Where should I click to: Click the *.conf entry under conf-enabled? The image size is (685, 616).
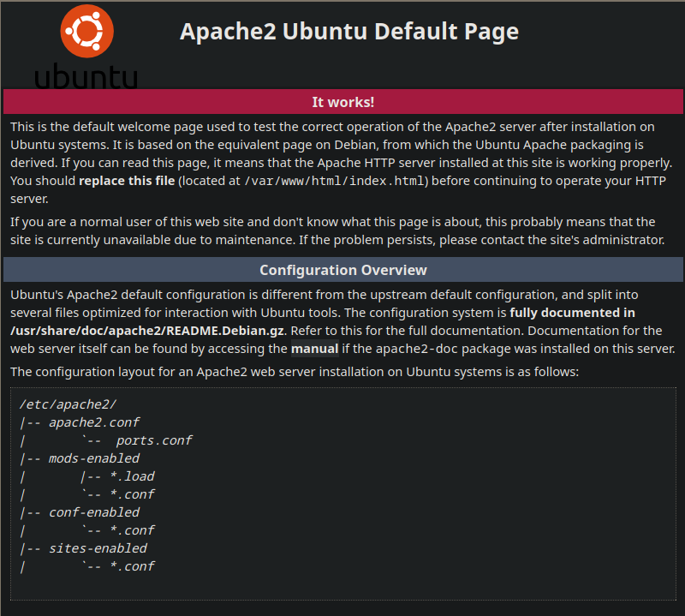click(x=126, y=530)
